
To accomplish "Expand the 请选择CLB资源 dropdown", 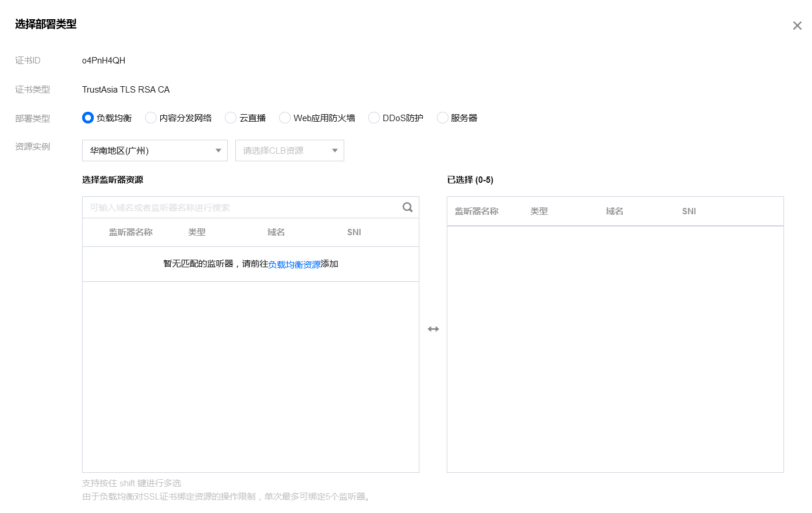I will pyautogui.click(x=290, y=150).
